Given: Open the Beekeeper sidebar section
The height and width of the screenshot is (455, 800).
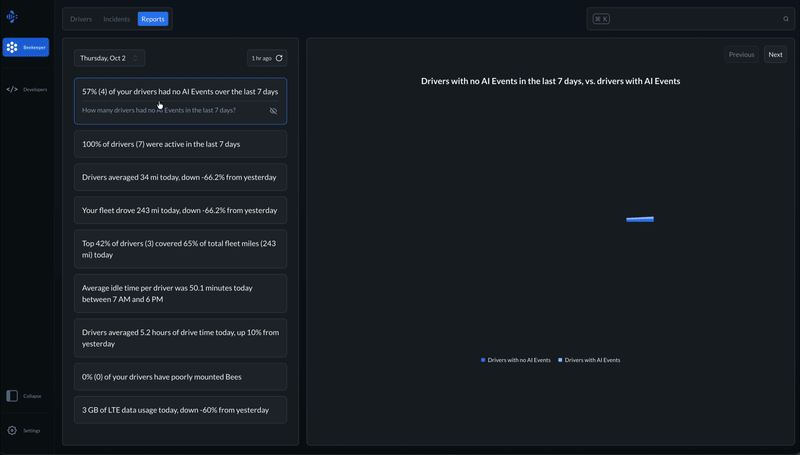Looking at the screenshot, I should click(x=25, y=47).
